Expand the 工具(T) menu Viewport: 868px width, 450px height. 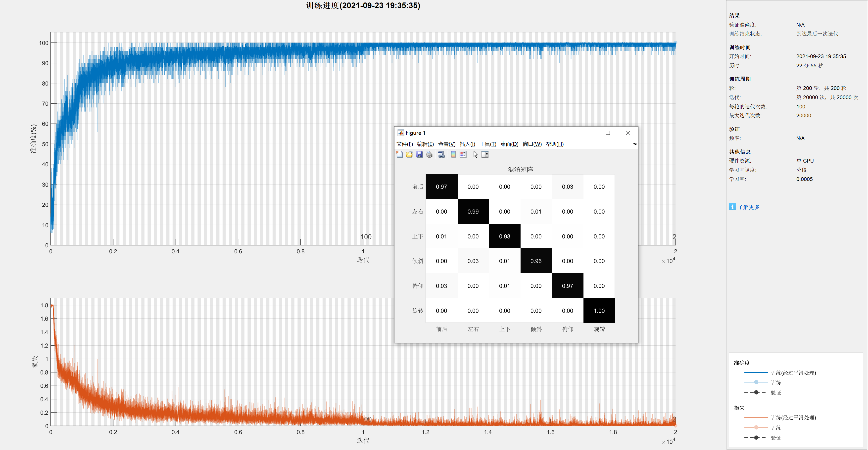click(x=487, y=144)
